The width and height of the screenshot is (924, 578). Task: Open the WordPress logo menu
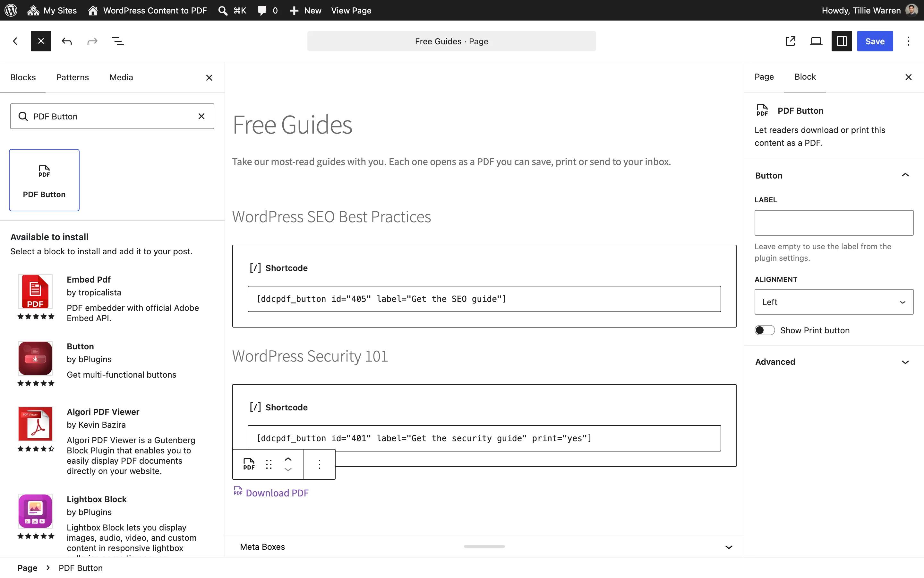[11, 10]
